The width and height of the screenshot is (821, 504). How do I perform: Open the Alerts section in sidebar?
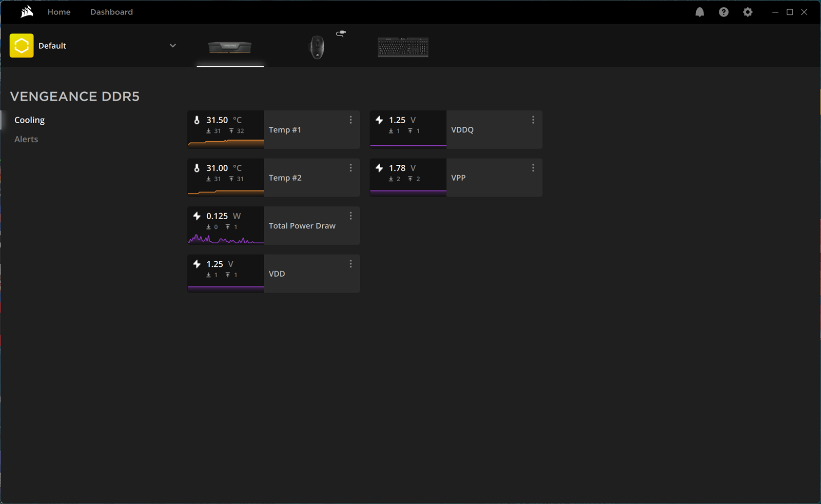tap(26, 139)
